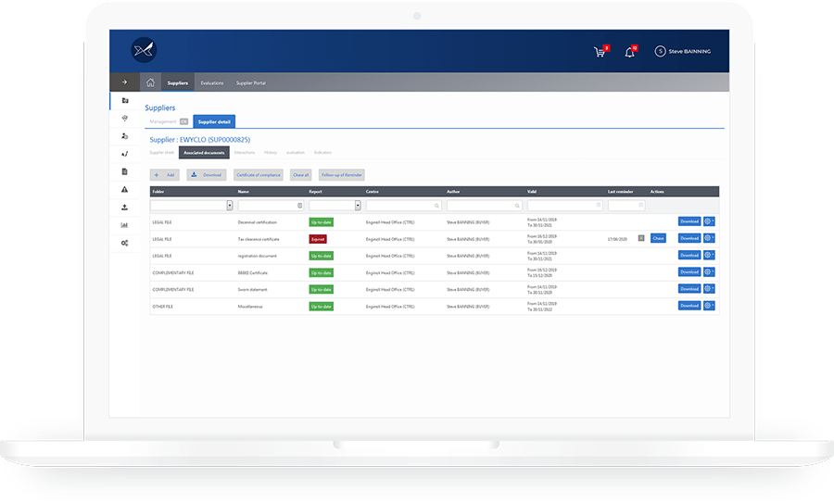Click the bird logo in header

coord(144,50)
